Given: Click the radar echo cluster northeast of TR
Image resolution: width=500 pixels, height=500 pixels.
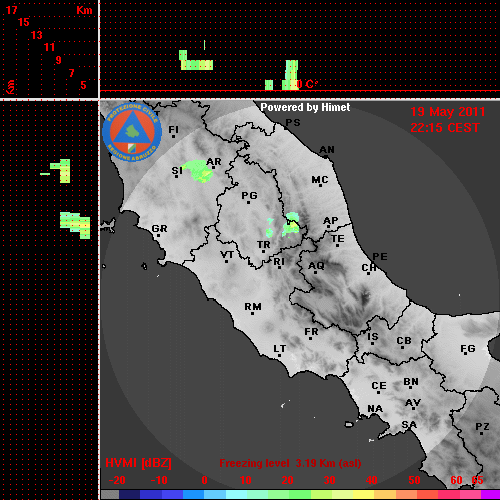Looking at the screenshot, I should 291,224.
